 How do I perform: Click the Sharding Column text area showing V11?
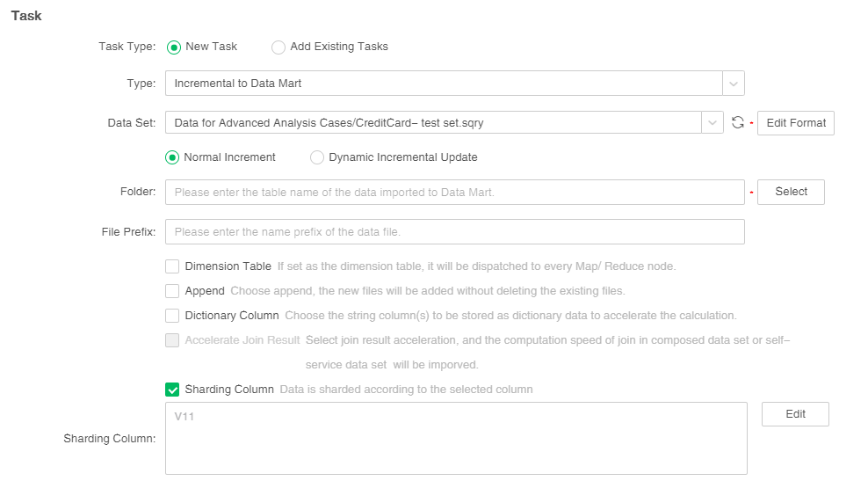[455, 438]
